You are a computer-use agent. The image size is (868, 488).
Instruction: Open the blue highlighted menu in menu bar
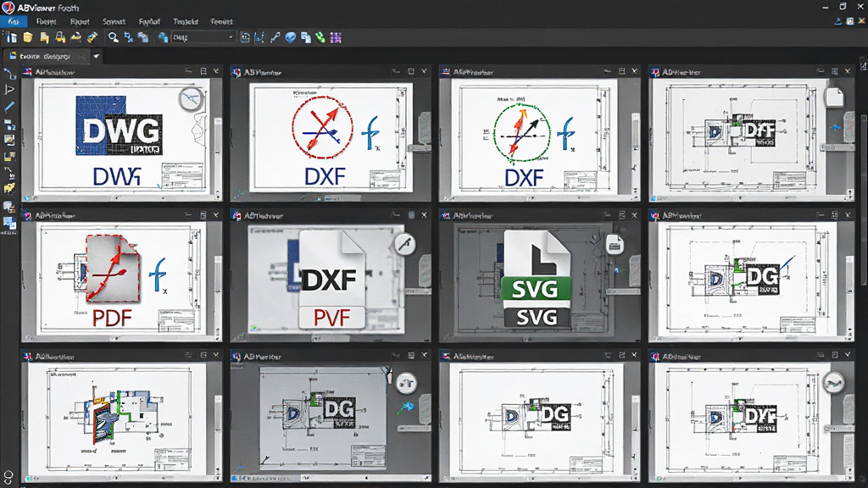click(x=14, y=21)
